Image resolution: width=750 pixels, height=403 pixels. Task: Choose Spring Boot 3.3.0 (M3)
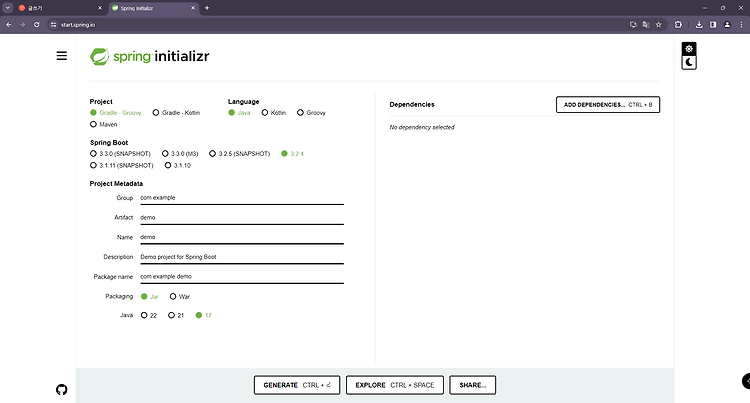[180, 154]
